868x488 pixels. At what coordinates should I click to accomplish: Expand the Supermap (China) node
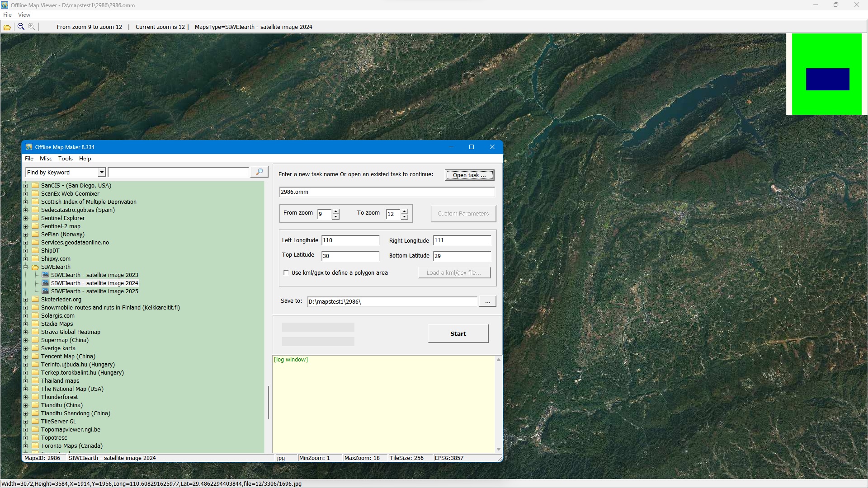coord(26,340)
